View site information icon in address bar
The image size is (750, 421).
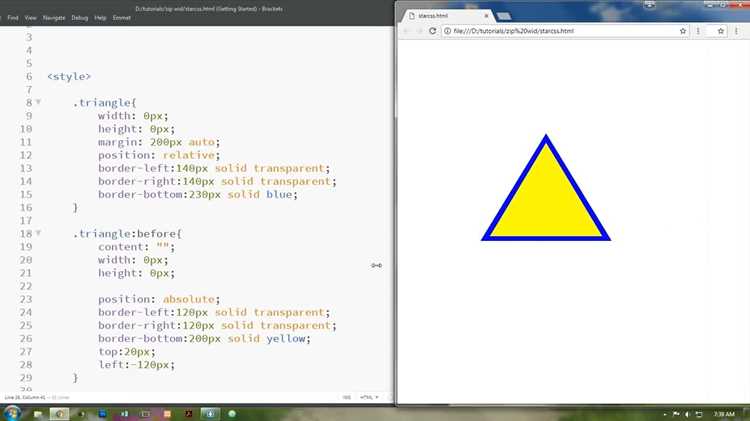pyautogui.click(x=447, y=31)
